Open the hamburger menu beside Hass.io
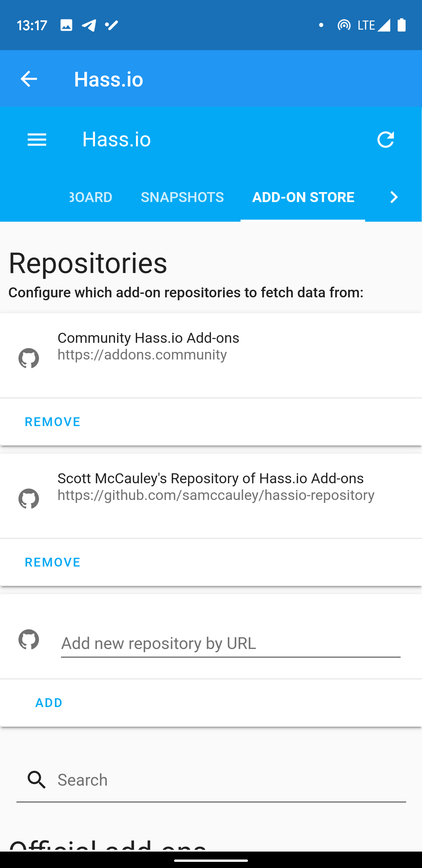Viewport: 422px width, 868px height. (37, 140)
